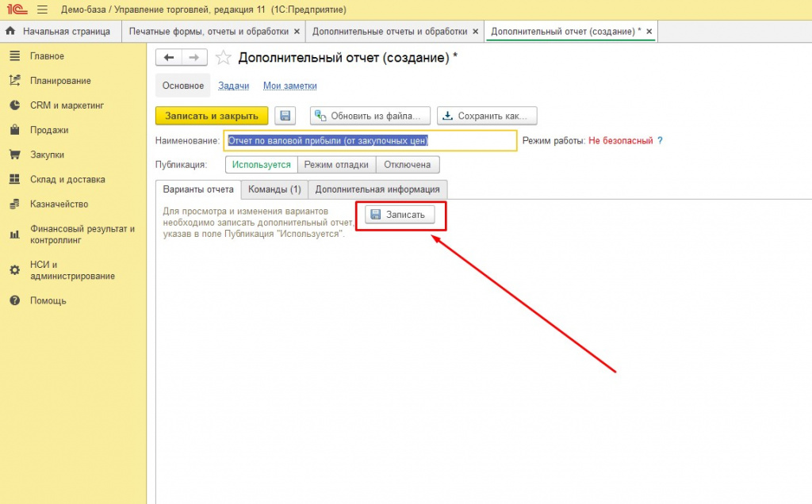Image resolution: width=812 pixels, height=504 pixels.
Task: Switch to Начальная страница tab
Action: 60,32
